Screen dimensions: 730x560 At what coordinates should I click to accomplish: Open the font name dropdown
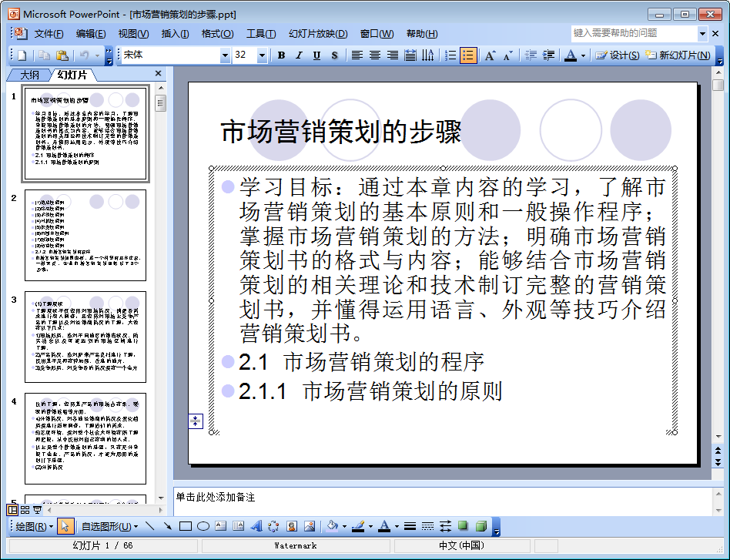(x=225, y=55)
